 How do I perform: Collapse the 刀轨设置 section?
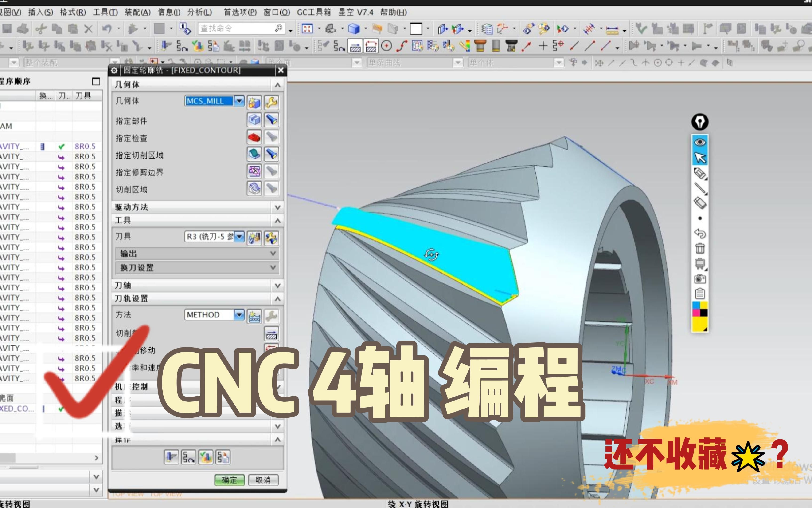point(277,298)
